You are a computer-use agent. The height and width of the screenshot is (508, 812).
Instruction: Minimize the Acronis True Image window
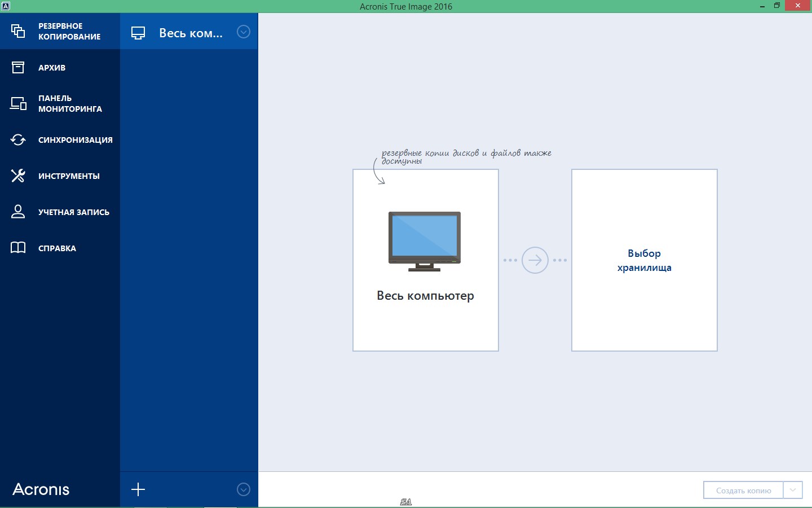click(x=762, y=6)
